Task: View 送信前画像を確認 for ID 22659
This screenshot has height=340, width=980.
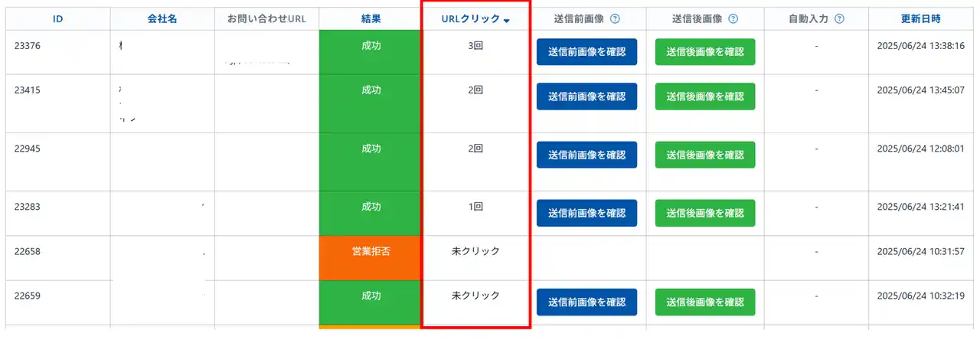Action: 586,302
